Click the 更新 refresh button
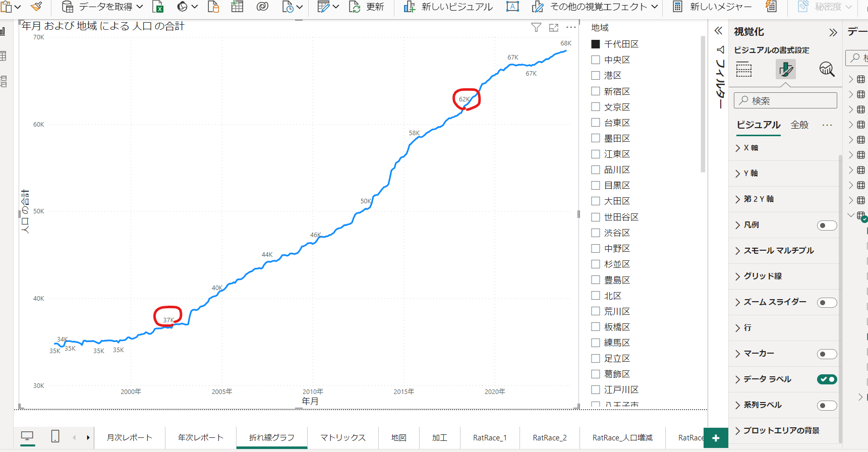 click(367, 7)
